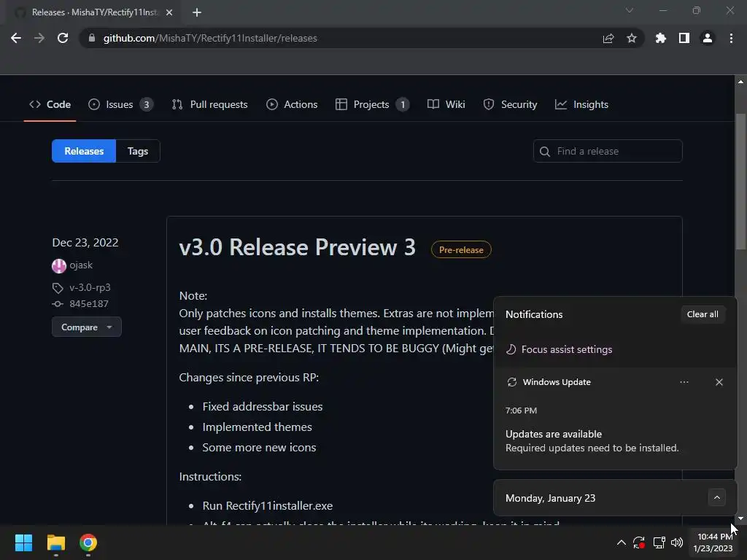Click the Windows Update tray icon
747x560 pixels.
click(x=639, y=542)
